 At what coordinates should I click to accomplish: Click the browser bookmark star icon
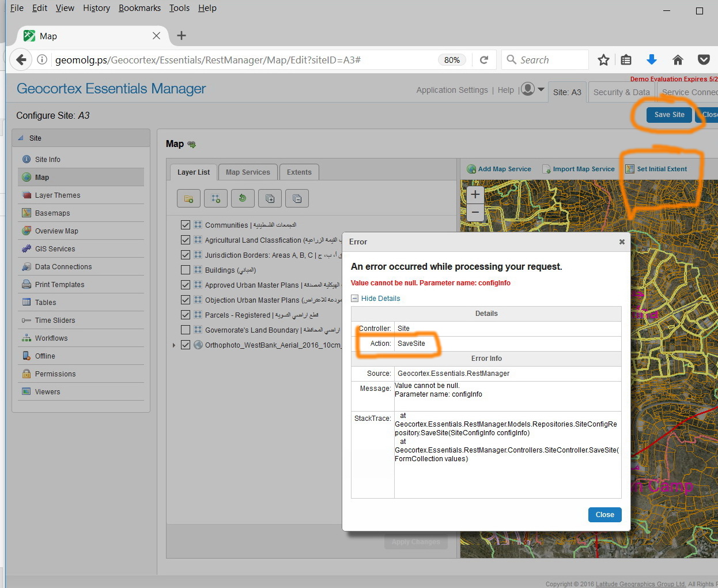603,60
